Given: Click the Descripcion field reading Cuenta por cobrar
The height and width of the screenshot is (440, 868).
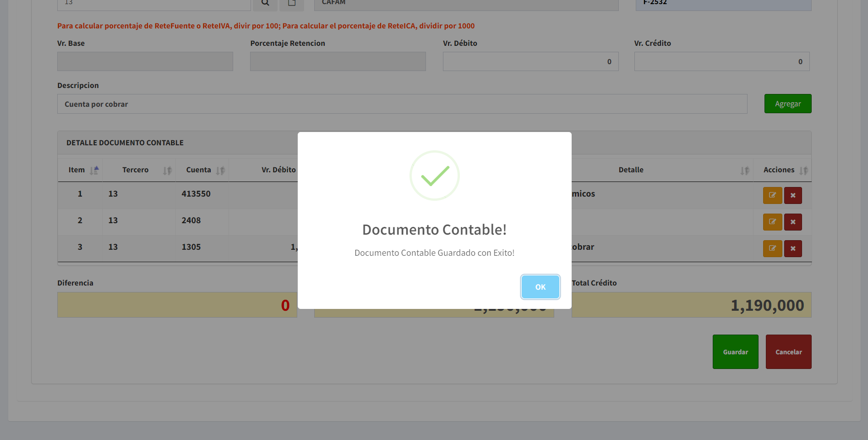Looking at the screenshot, I should click(402, 104).
